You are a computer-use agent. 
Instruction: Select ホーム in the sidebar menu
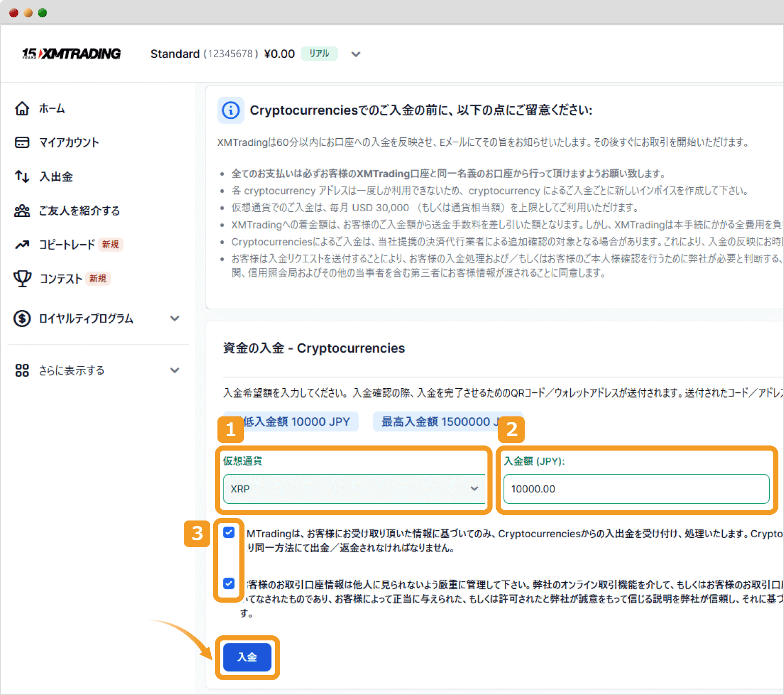(52, 108)
